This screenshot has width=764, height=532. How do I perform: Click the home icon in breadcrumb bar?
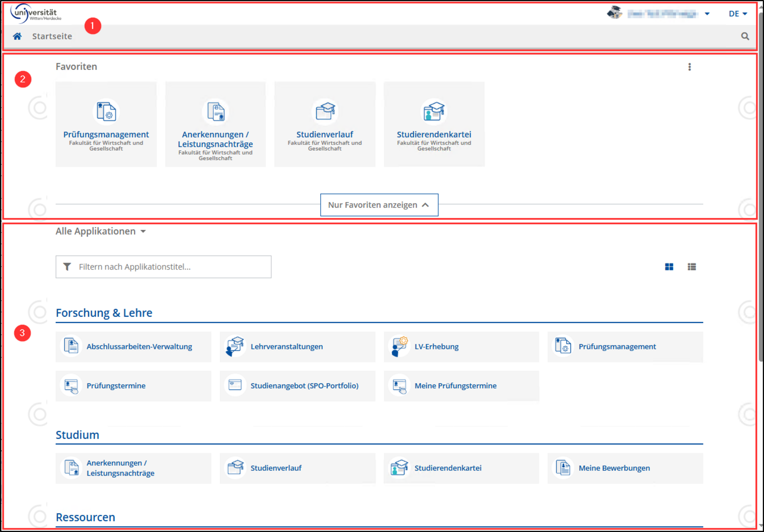tap(17, 36)
